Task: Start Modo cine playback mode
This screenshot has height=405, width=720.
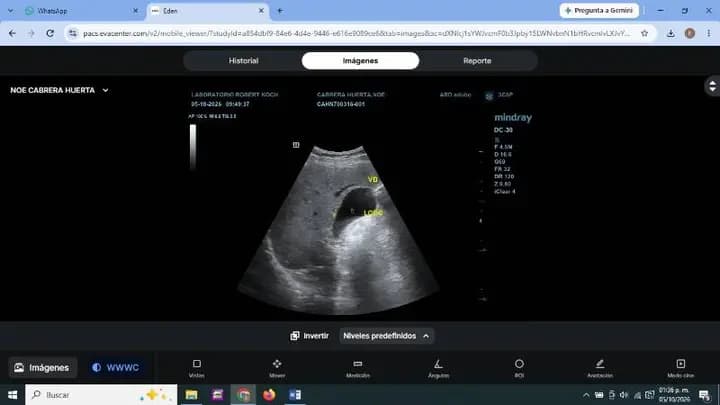Action: [681, 368]
